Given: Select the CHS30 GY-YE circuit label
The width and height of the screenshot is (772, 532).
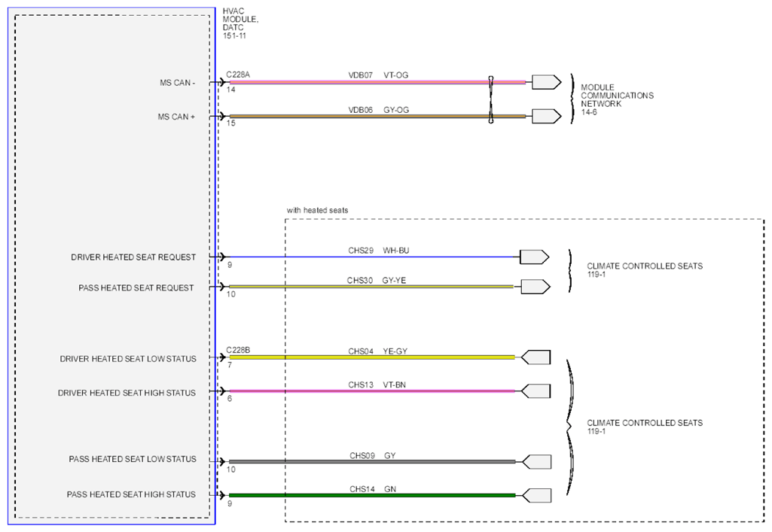Looking at the screenshot, I should coord(377,280).
